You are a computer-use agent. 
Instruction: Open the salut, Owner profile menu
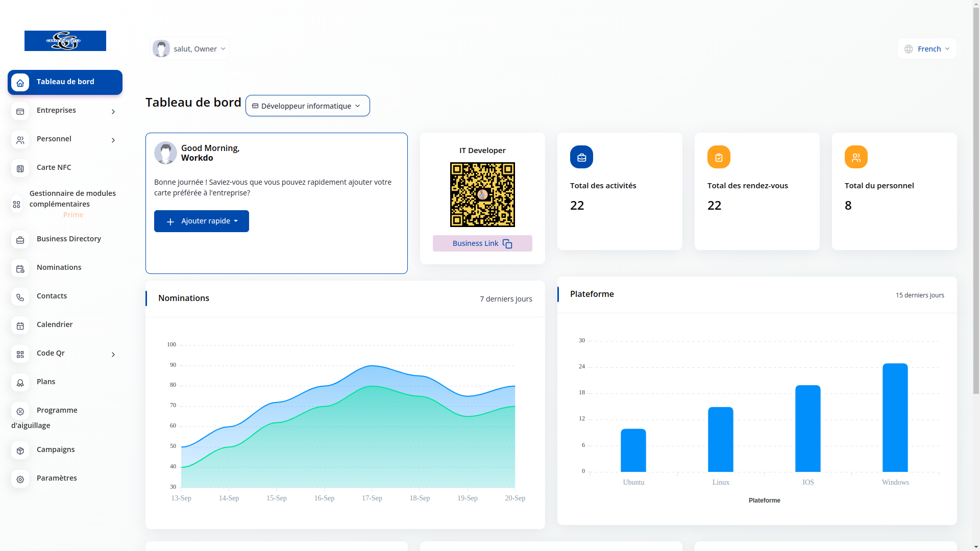coord(190,49)
